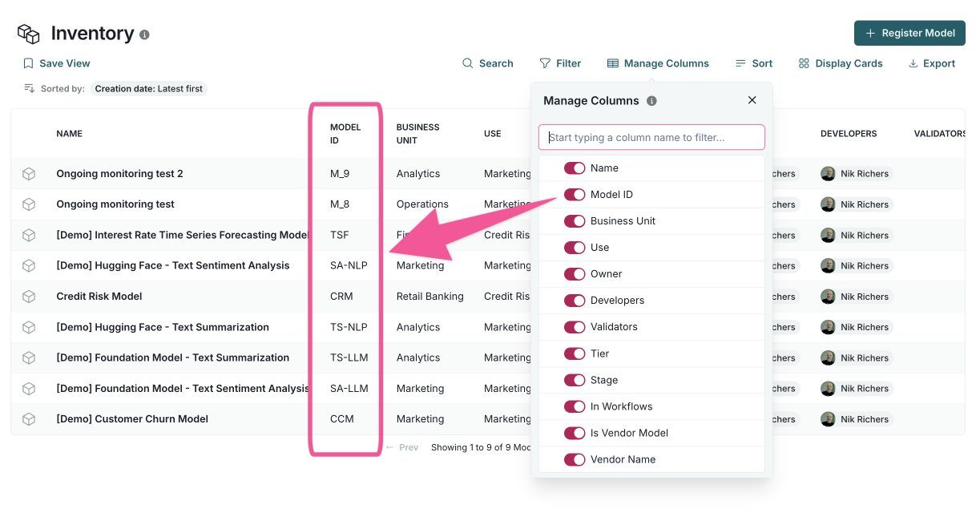The width and height of the screenshot is (980, 517).
Task: Click the Manage Columns table icon
Action: pyautogui.click(x=612, y=63)
